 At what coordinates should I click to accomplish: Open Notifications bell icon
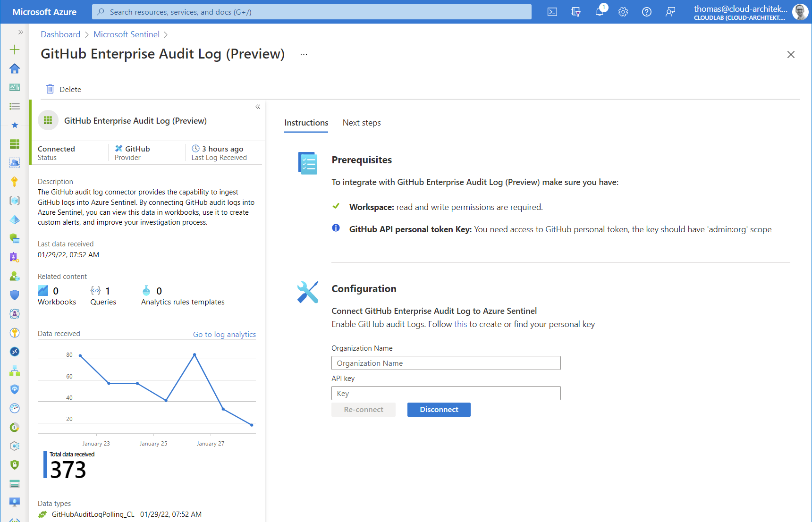[x=600, y=12]
